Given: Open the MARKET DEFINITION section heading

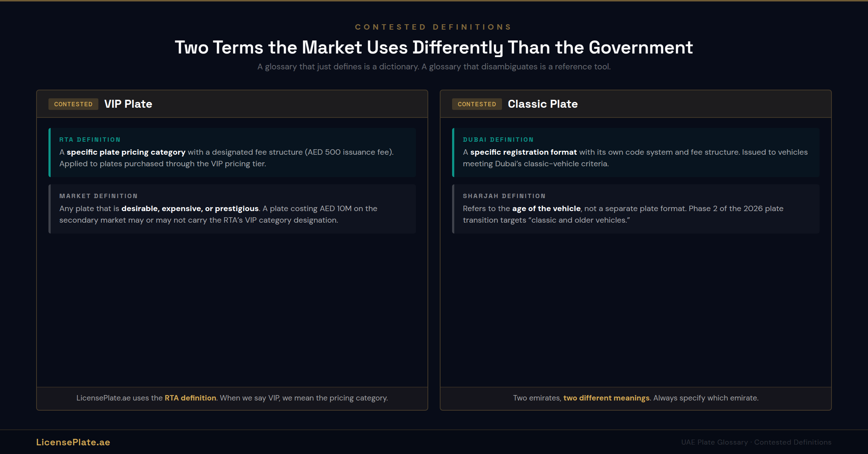Looking at the screenshot, I should click(98, 196).
